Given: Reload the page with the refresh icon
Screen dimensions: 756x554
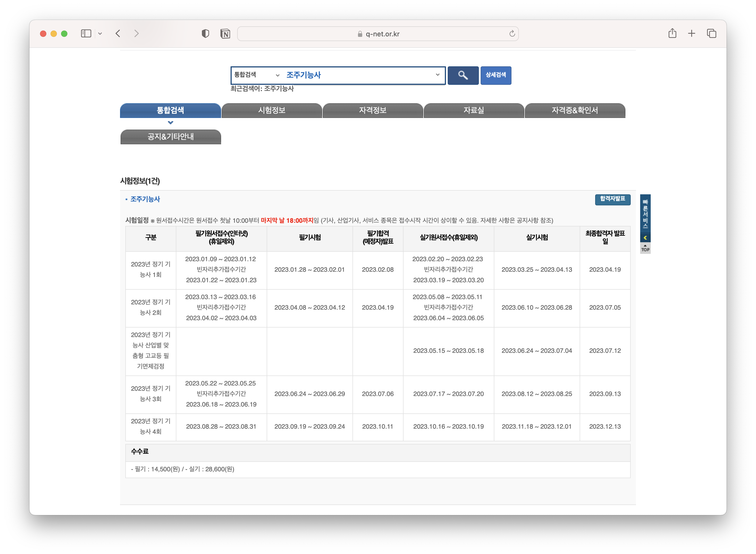Looking at the screenshot, I should click(512, 33).
